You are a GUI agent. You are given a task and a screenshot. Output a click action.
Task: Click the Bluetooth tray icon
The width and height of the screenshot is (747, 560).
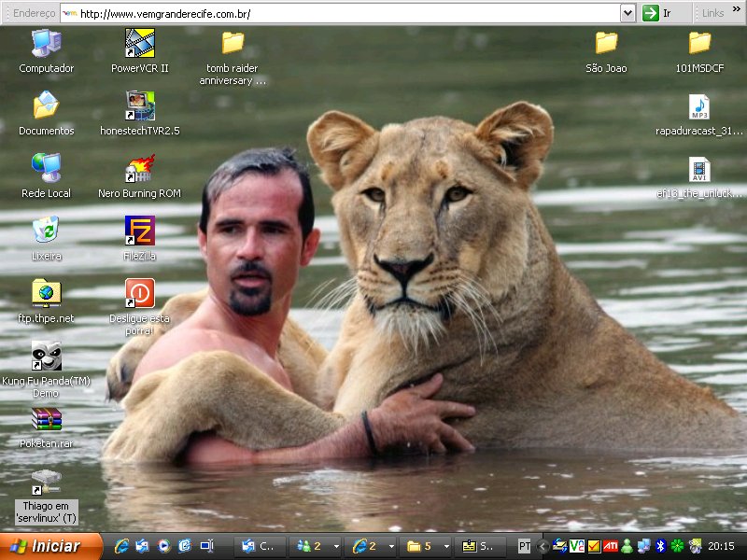point(660,546)
